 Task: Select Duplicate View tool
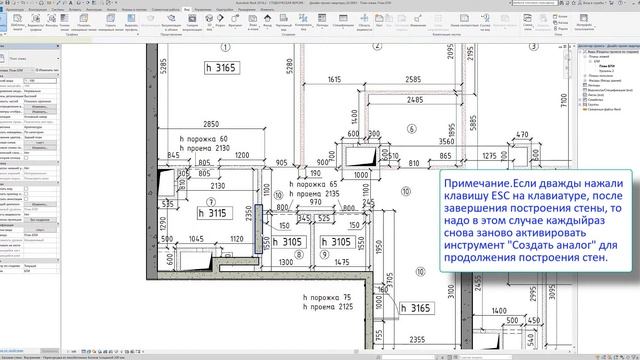pyautogui.click(x=303, y=22)
